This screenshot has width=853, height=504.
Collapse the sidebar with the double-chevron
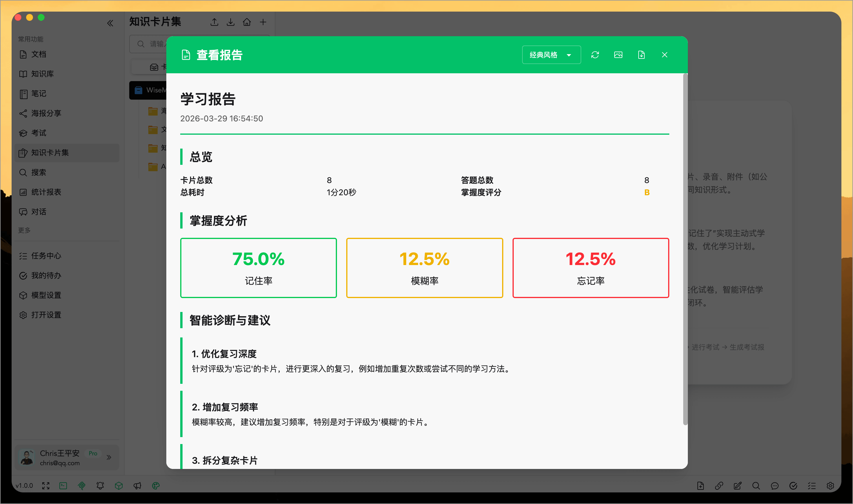click(110, 23)
